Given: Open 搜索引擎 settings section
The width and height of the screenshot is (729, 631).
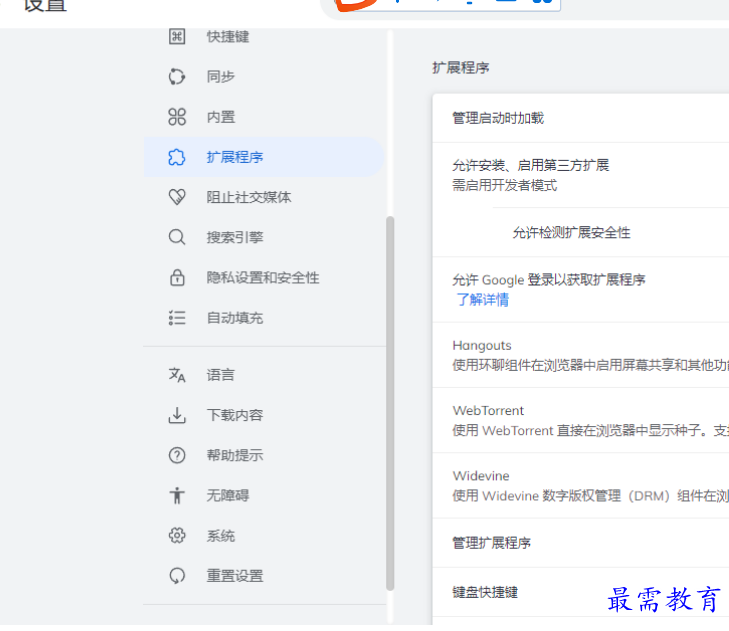Looking at the screenshot, I should pyautogui.click(x=235, y=237).
